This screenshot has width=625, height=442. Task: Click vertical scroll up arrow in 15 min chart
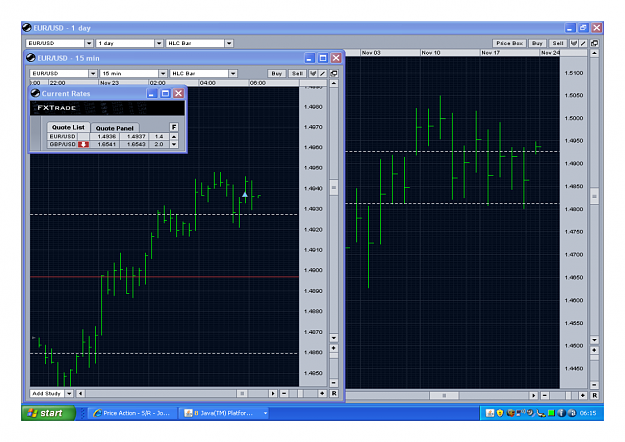coord(334,83)
